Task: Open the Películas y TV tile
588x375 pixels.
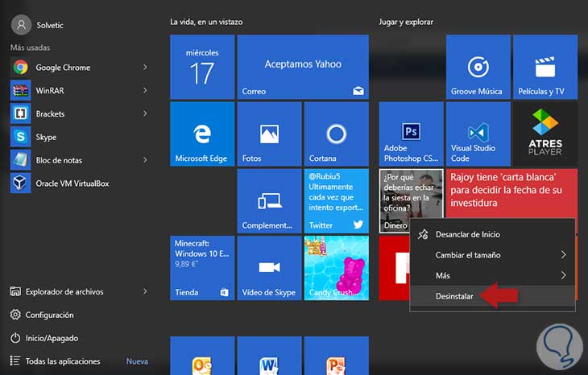Action: coord(545,67)
